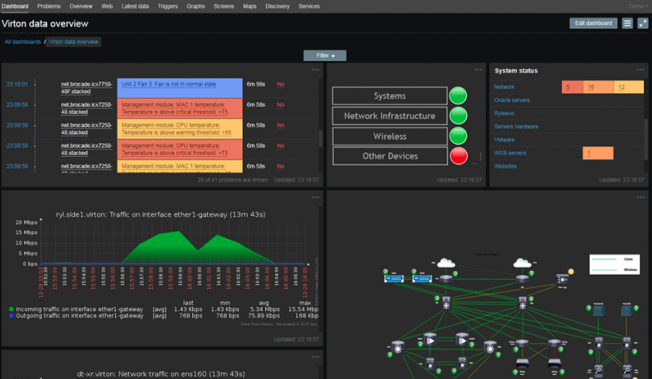The width and height of the screenshot is (652, 379).
Task: Expand the Filter dropdown
Action: click(x=325, y=55)
